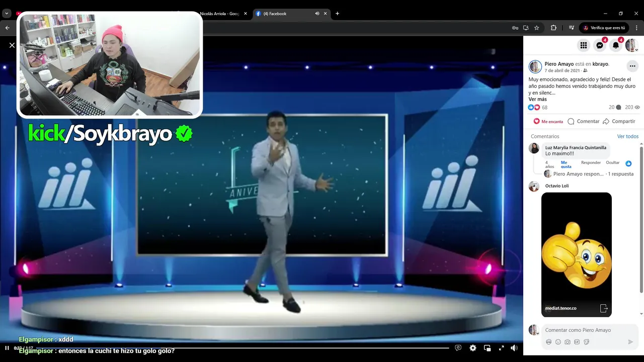The width and height of the screenshot is (644, 362).
Task: Enter fullscreen on the video
Action: (501, 348)
